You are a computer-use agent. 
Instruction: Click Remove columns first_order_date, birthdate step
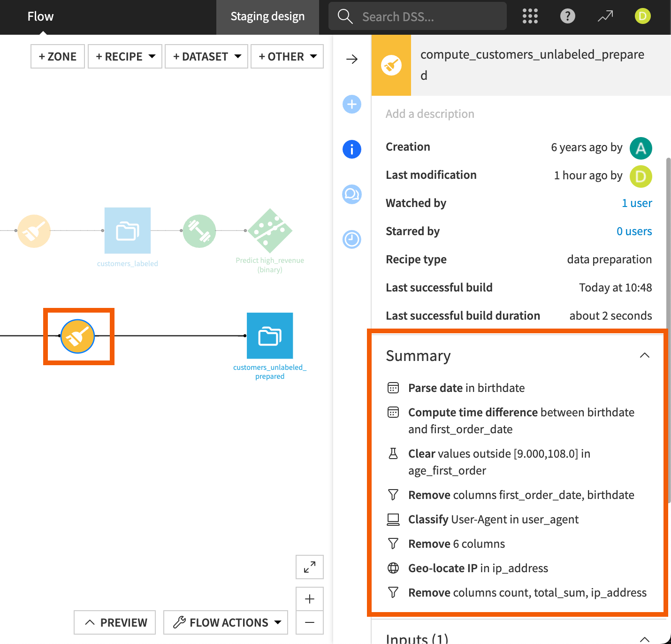tap(521, 495)
